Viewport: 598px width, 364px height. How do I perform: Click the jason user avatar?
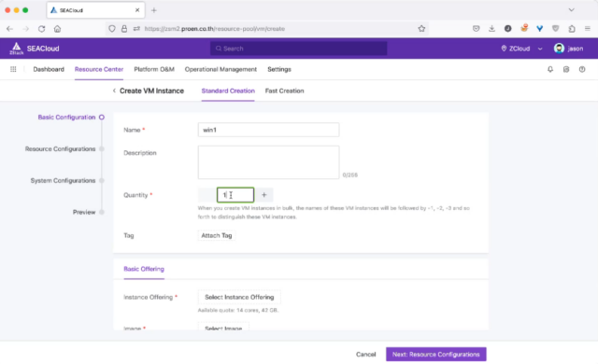559,49
